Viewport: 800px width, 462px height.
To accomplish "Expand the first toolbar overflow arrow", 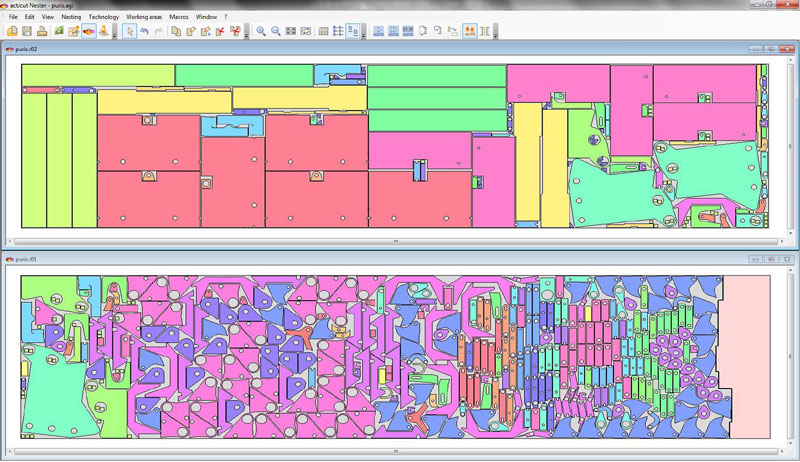I will [x=115, y=32].
